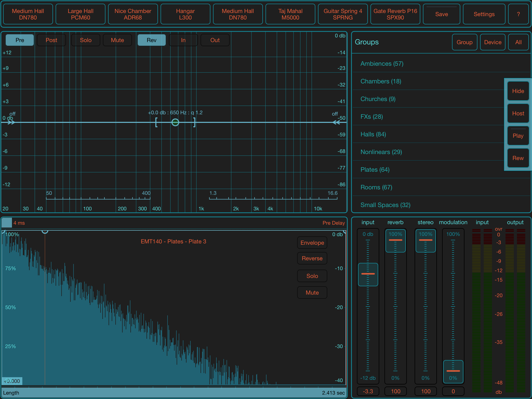
Task: Open the Ambiences (57) group
Action: [x=441, y=64]
